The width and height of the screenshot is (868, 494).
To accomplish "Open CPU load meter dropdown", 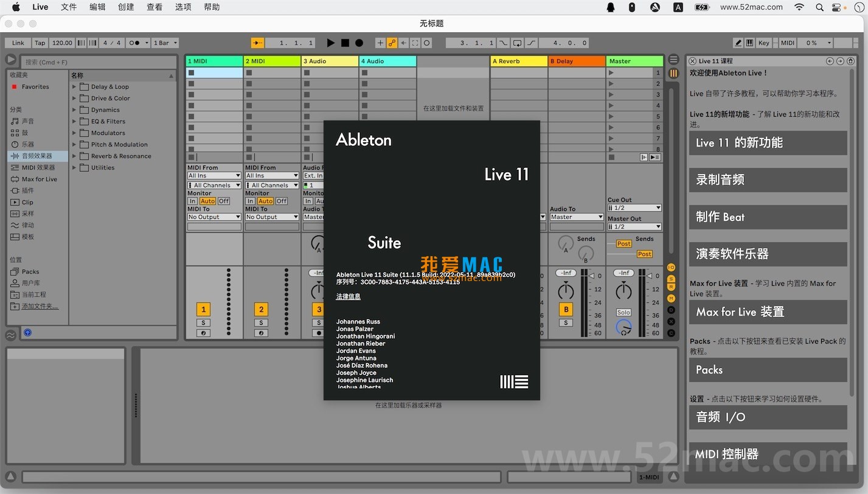I will tap(828, 43).
